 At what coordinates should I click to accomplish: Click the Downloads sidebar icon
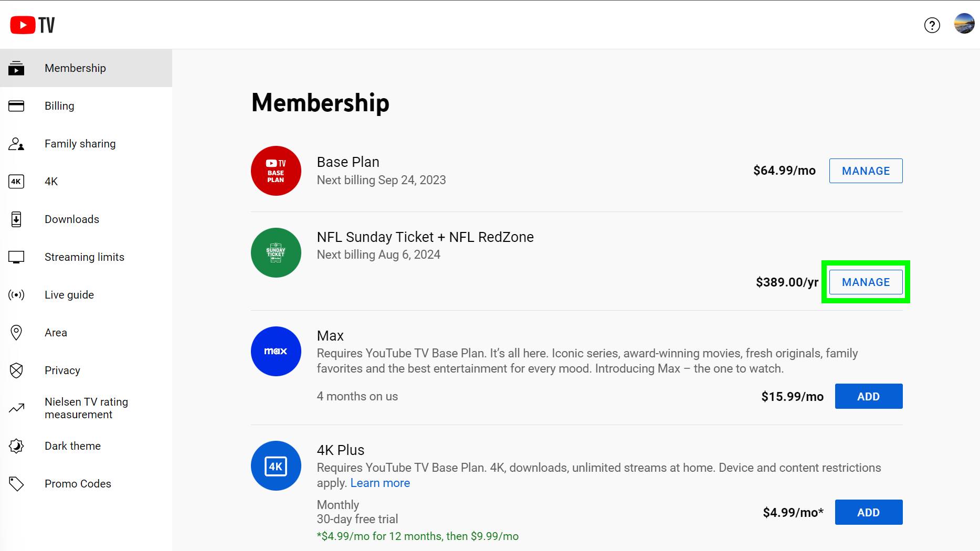16,219
